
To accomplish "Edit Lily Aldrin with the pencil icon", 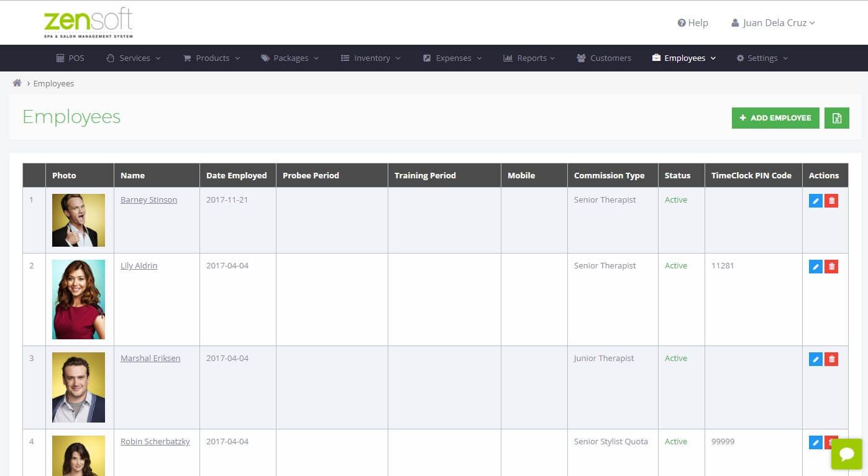I will (816, 267).
